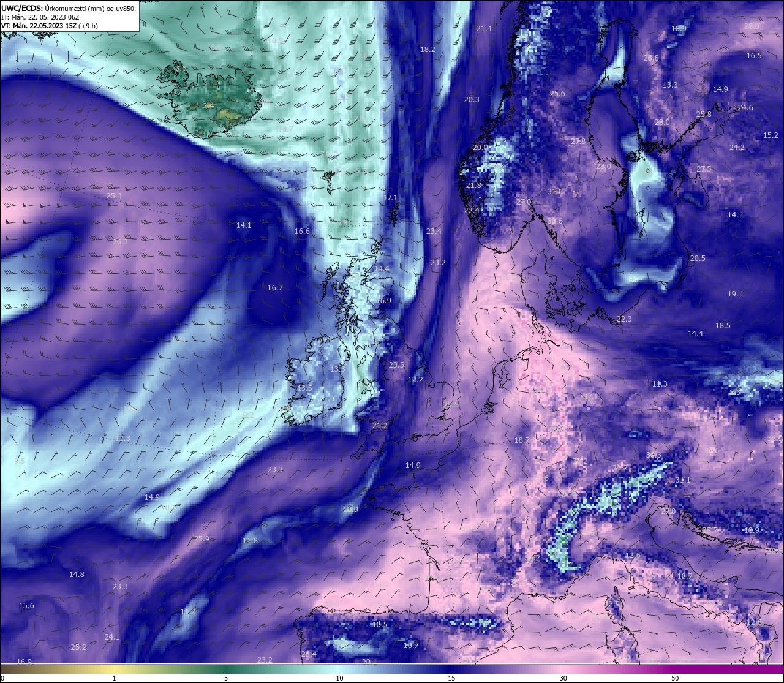Click the 15.2 value label
Screen dimensions: 784x683
(x=771, y=135)
